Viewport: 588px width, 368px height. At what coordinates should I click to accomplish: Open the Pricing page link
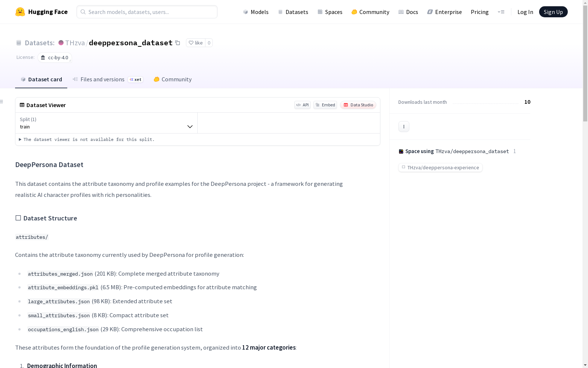click(480, 12)
